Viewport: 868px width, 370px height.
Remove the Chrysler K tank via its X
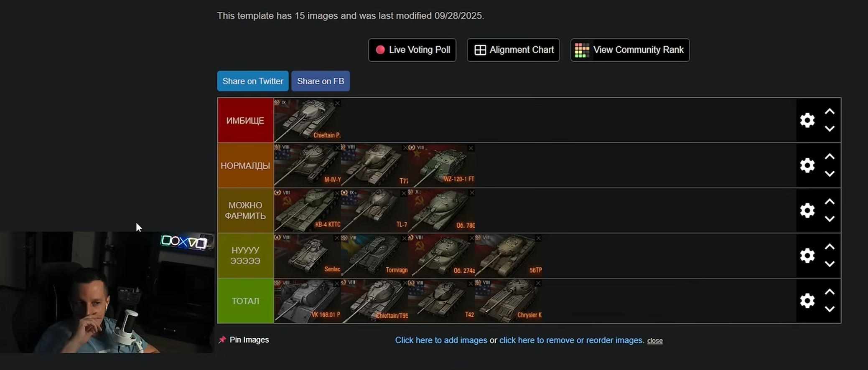coord(538,283)
